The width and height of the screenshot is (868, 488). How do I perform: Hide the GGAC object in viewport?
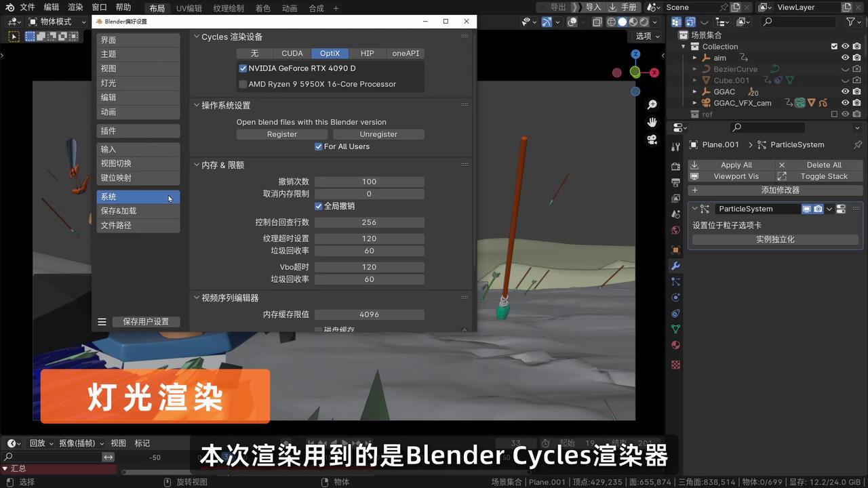coord(845,91)
